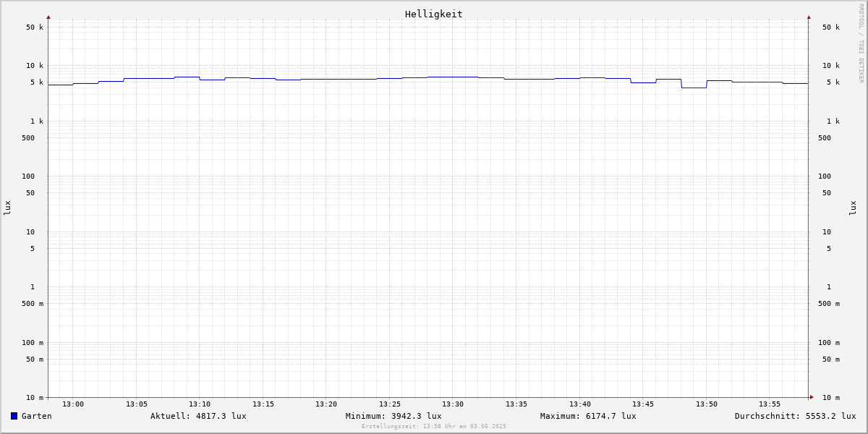Click the Helligkeit chart title
This screenshot has height=434, width=868.
coord(434,14)
